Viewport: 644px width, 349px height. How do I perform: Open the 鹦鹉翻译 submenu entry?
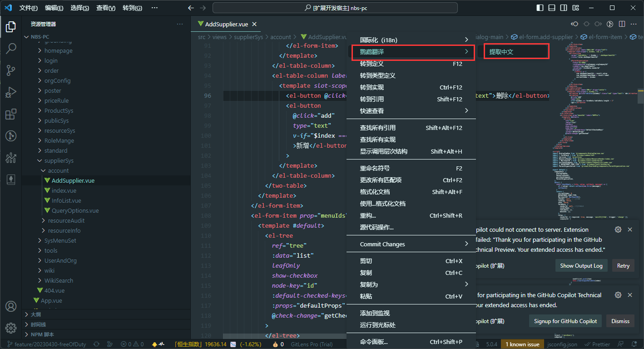coord(411,52)
